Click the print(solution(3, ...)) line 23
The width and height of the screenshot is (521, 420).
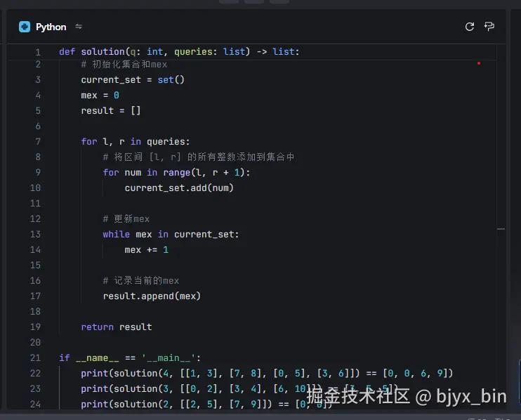coord(239,389)
